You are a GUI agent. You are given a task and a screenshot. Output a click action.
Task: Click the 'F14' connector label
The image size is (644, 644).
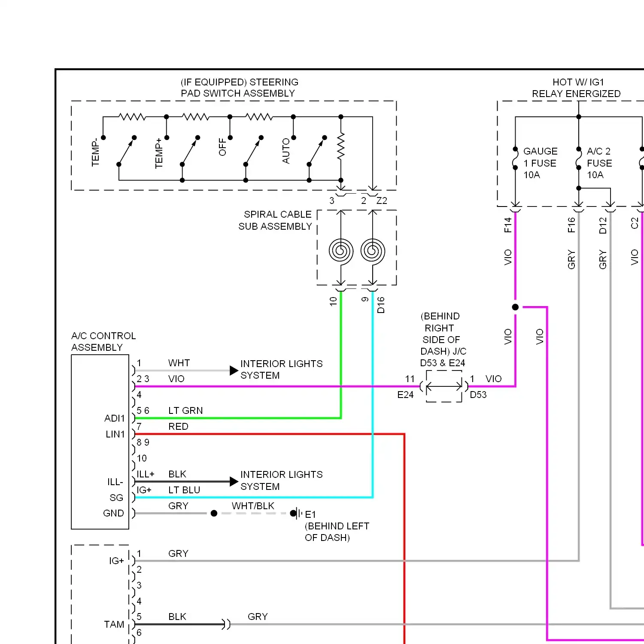click(508, 225)
